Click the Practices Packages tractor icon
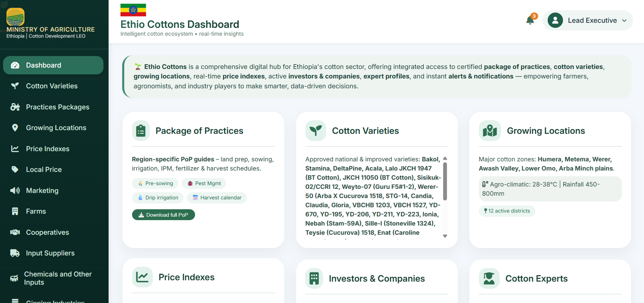This screenshot has width=644, height=303. point(15,107)
